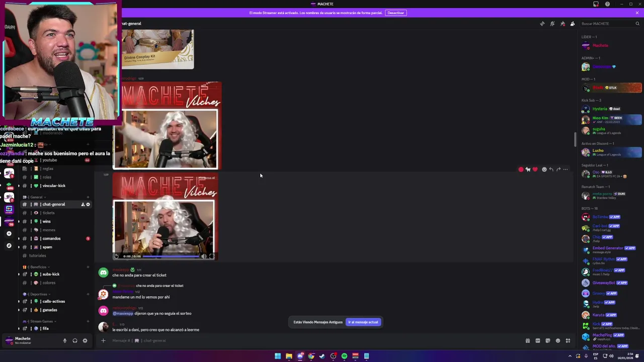The image size is (644, 362).
Task: Click the chat scrollbar thumb
Action: (x=575, y=139)
